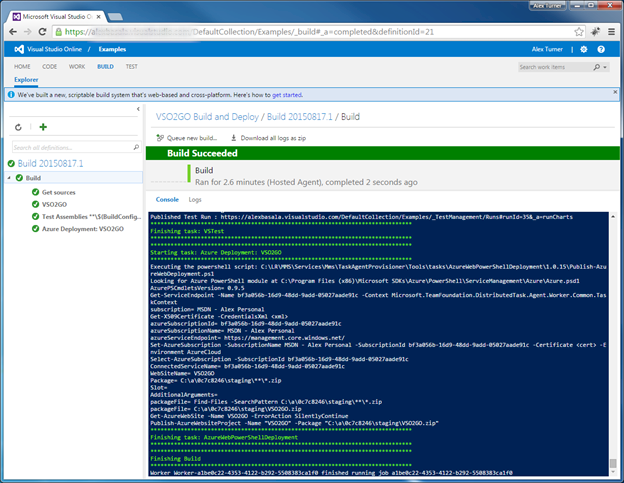Select the Microsoft Visual Studio Online browser tab

pos(57,17)
